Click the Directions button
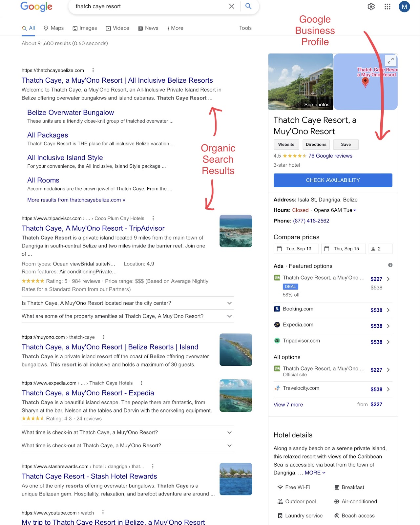The width and height of the screenshot is (420, 525). tap(316, 144)
